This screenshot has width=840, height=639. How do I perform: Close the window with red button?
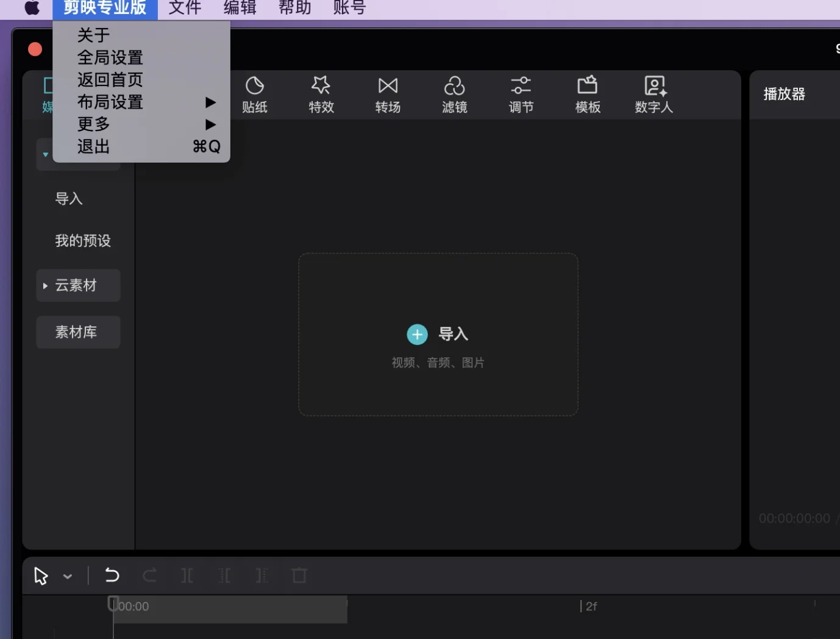click(35, 49)
